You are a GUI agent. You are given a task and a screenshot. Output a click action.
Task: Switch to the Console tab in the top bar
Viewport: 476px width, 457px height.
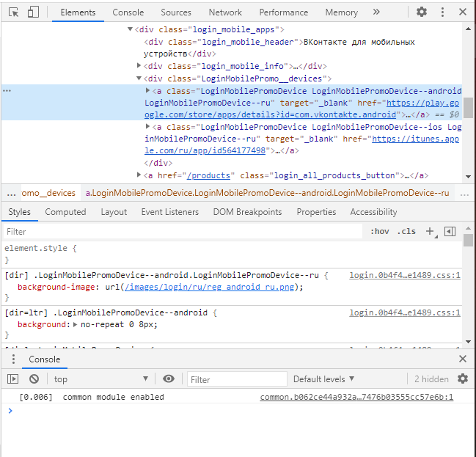click(x=128, y=12)
